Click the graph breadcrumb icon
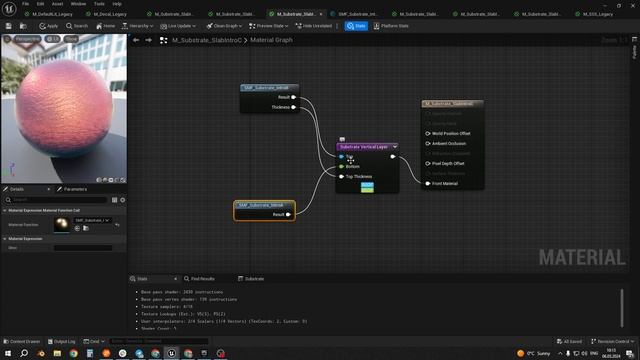 (x=163, y=40)
